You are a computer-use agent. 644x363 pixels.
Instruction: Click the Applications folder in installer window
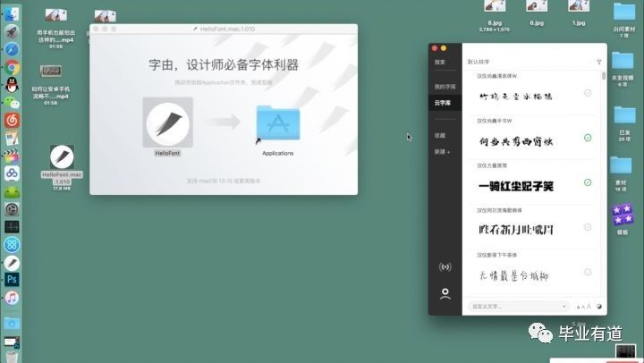[278, 122]
